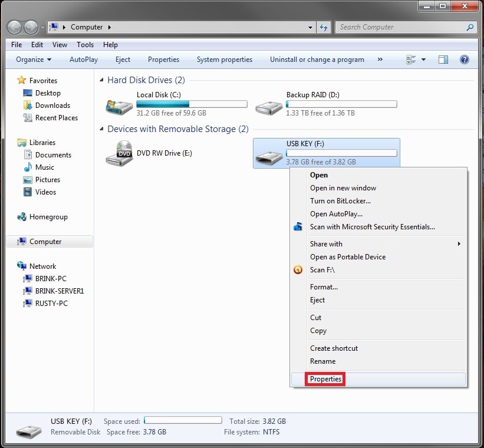Open the address bar history dropdown

311,27
